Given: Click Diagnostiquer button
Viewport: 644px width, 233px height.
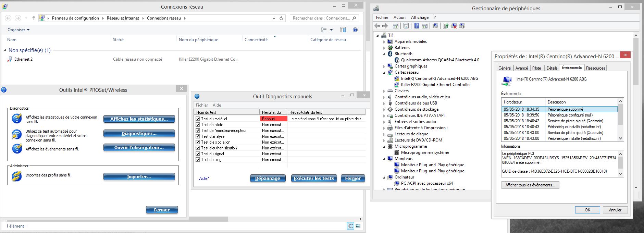Looking at the screenshot, I should (139, 133).
